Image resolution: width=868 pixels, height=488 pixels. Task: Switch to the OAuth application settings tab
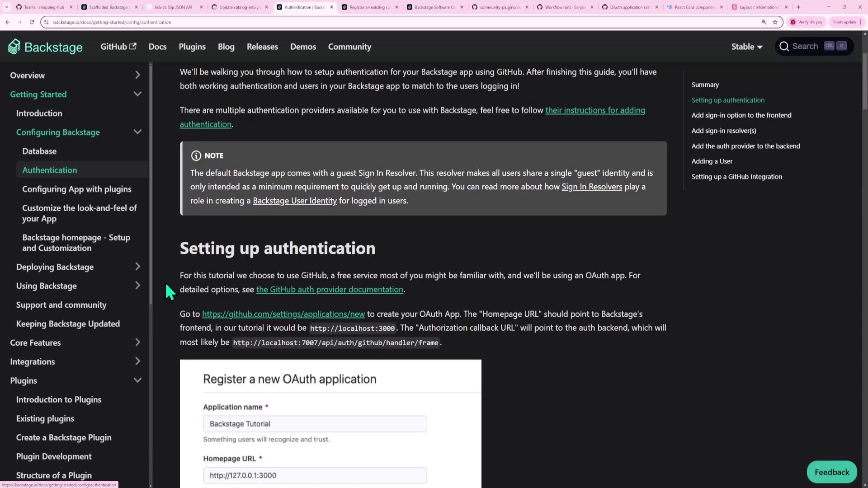(629, 7)
